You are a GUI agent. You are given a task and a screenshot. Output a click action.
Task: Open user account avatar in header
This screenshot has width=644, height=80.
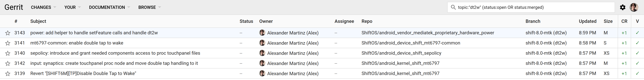click(634, 7)
